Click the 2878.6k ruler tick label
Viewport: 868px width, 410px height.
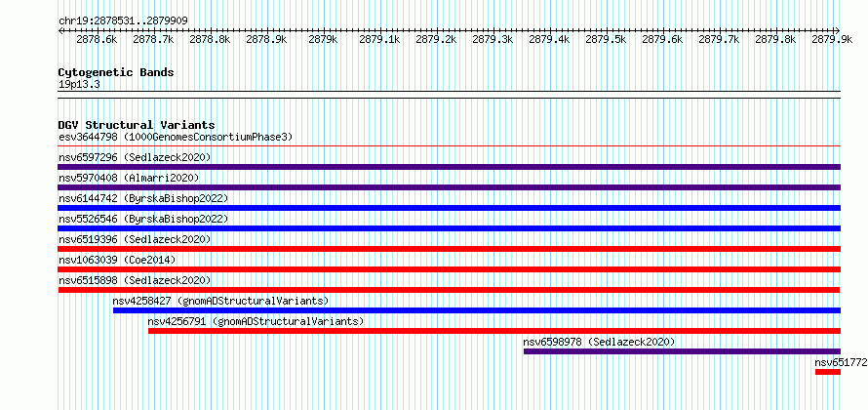(x=97, y=40)
